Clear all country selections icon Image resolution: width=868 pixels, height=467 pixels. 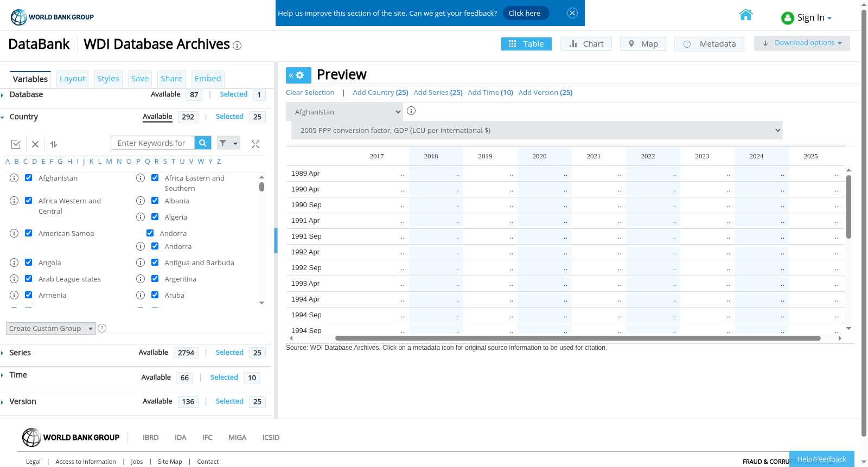[x=35, y=144]
